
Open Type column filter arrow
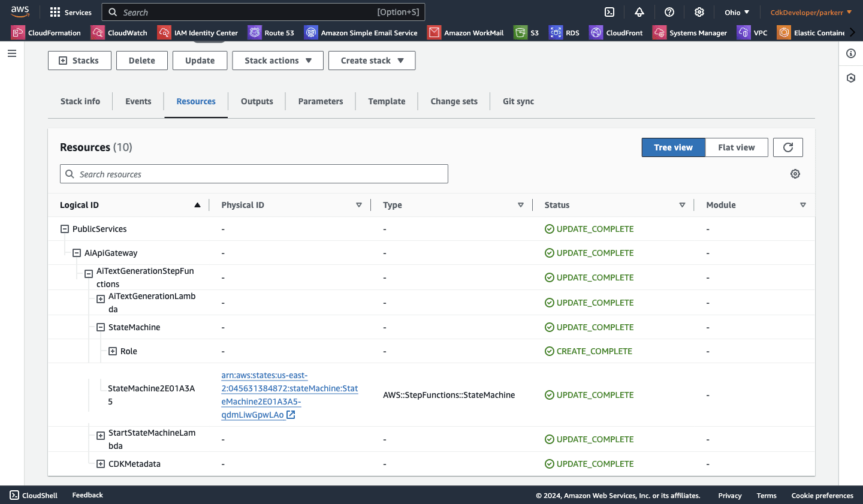(x=521, y=205)
